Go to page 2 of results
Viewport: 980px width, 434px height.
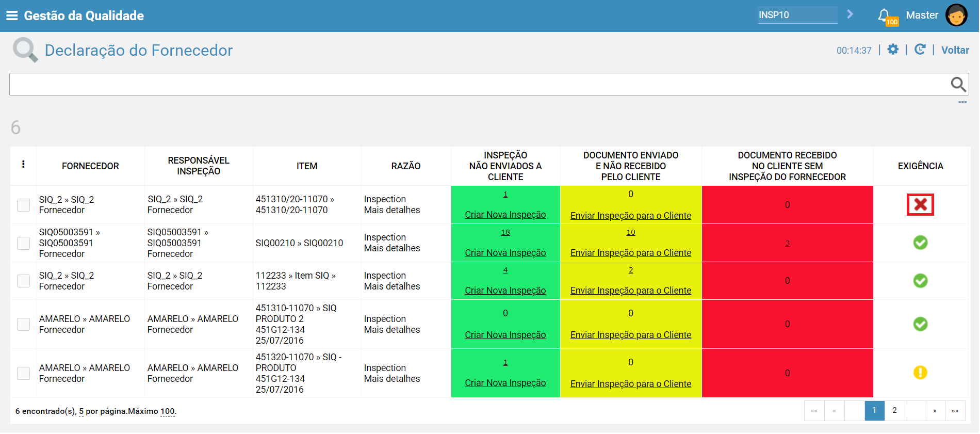tap(894, 411)
